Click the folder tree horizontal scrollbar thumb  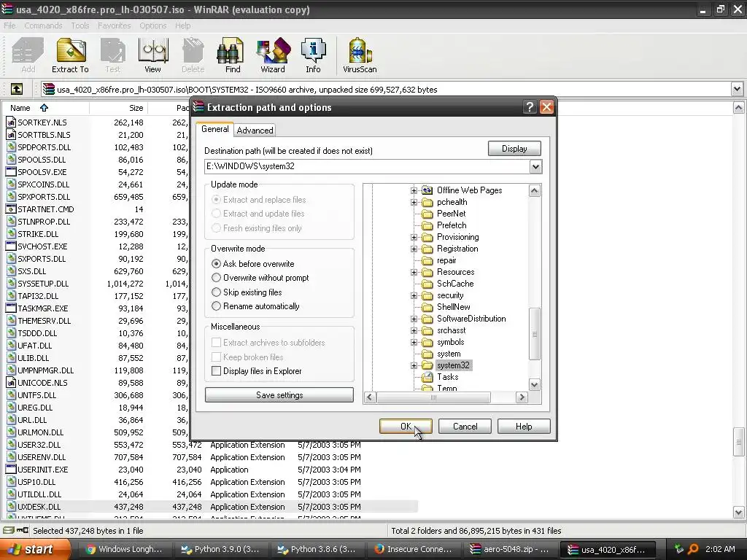coord(433,397)
